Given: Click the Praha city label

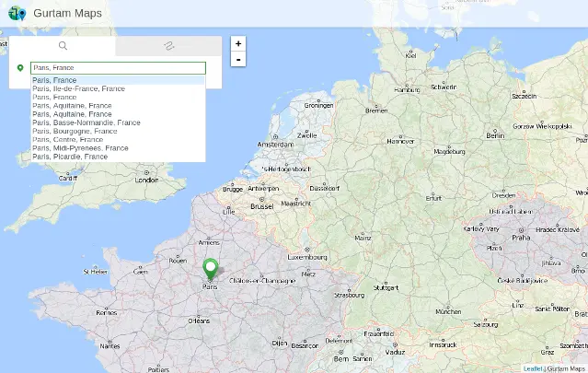Looking at the screenshot, I should pos(521,238).
